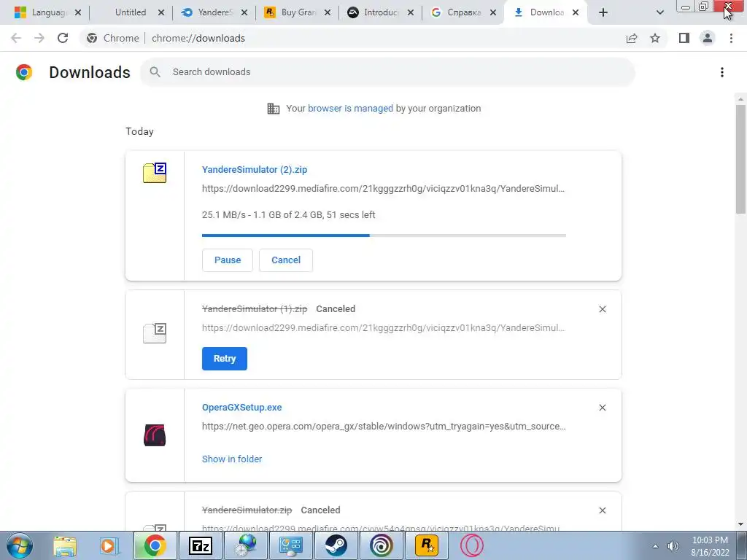Screen dimensions: 747x560
Task: Reload the downloads page
Action: [63, 38]
